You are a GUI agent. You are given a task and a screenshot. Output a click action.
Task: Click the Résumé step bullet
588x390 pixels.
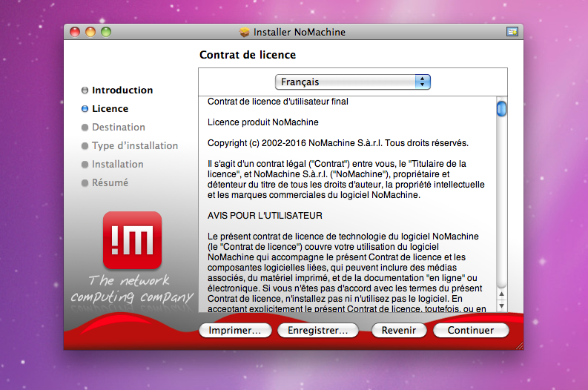pos(85,183)
